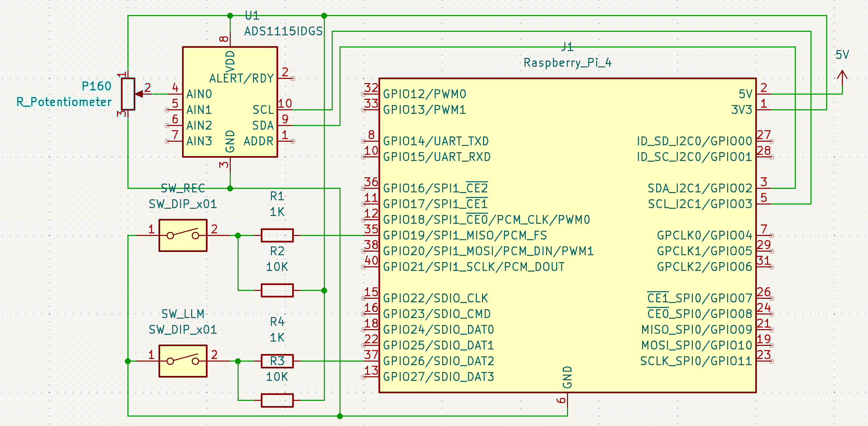Viewport: 868px width, 426px height.
Task: Click the GPIO12/PWM0 pin label
Action: [x=425, y=94]
